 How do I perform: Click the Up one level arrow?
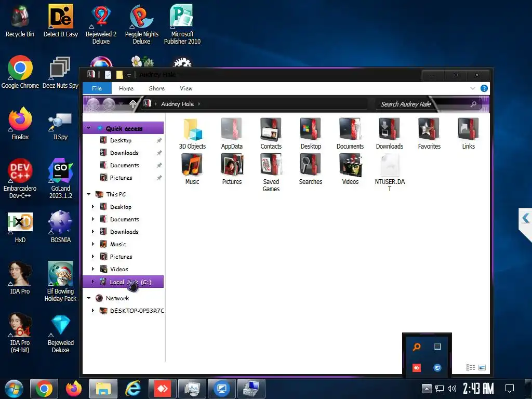click(x=132, y=104)
